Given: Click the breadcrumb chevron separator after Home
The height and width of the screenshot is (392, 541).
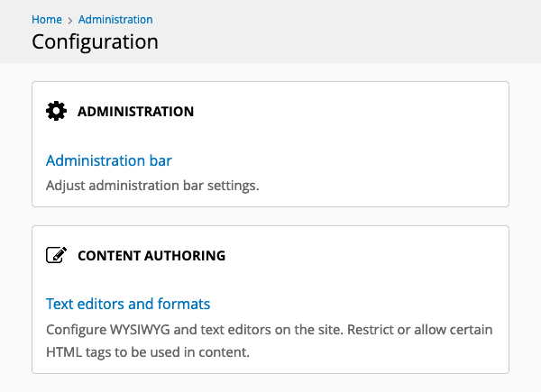Looking at the screenshot, I should 70,21.
